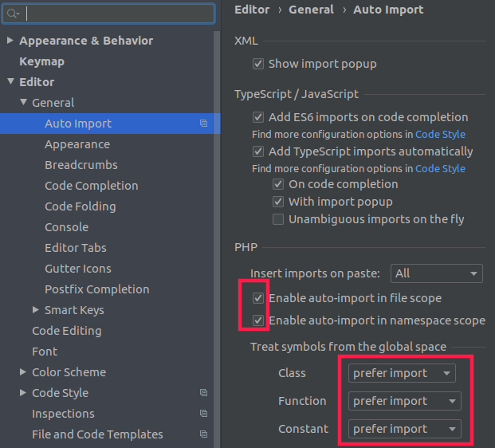Open Code Style link under ES6 imports
495x448 pixels.
click(x=440, y=135)
